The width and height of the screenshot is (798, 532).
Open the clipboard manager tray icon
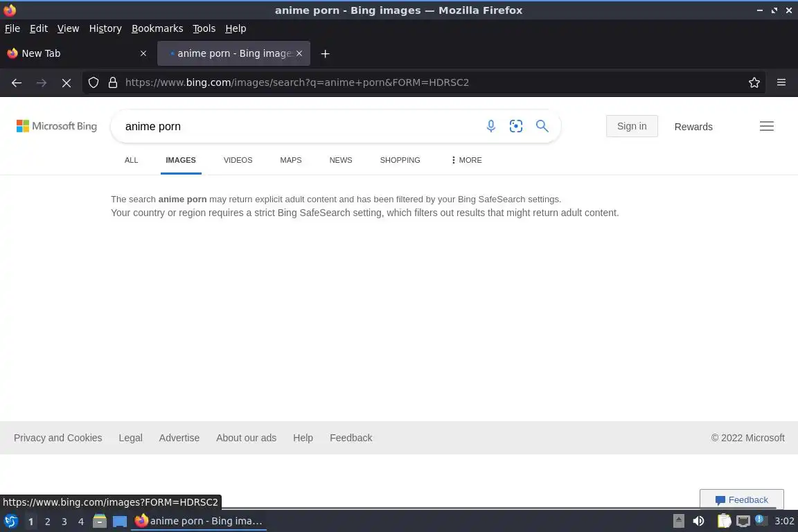point(724,522)
